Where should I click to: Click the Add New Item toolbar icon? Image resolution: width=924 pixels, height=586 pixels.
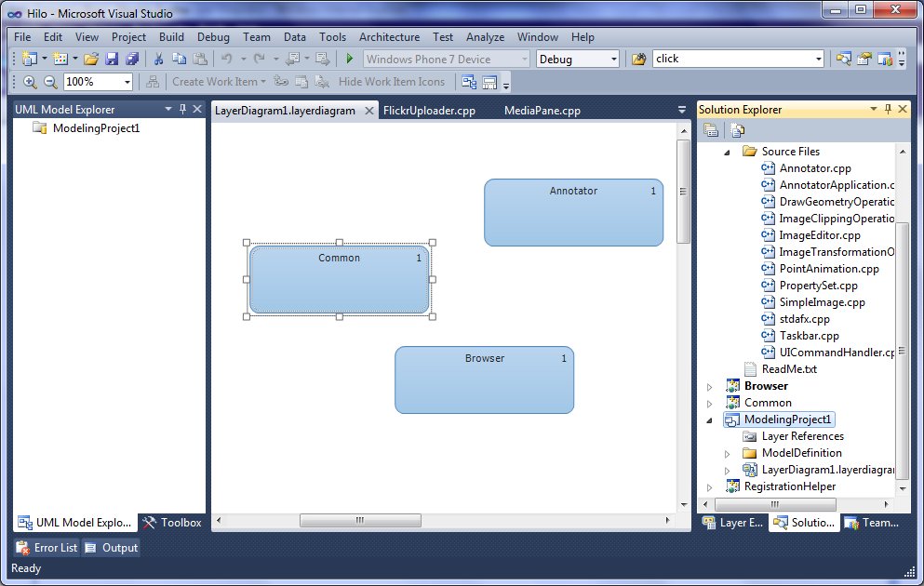60,59
